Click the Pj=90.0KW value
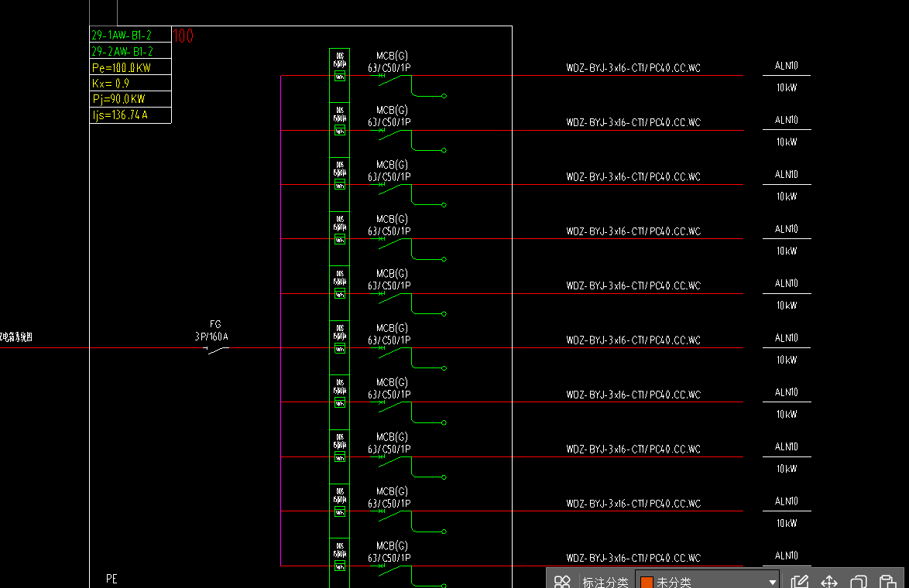The height and width of the screenshot is (588, 909). (x=118, y=99)
